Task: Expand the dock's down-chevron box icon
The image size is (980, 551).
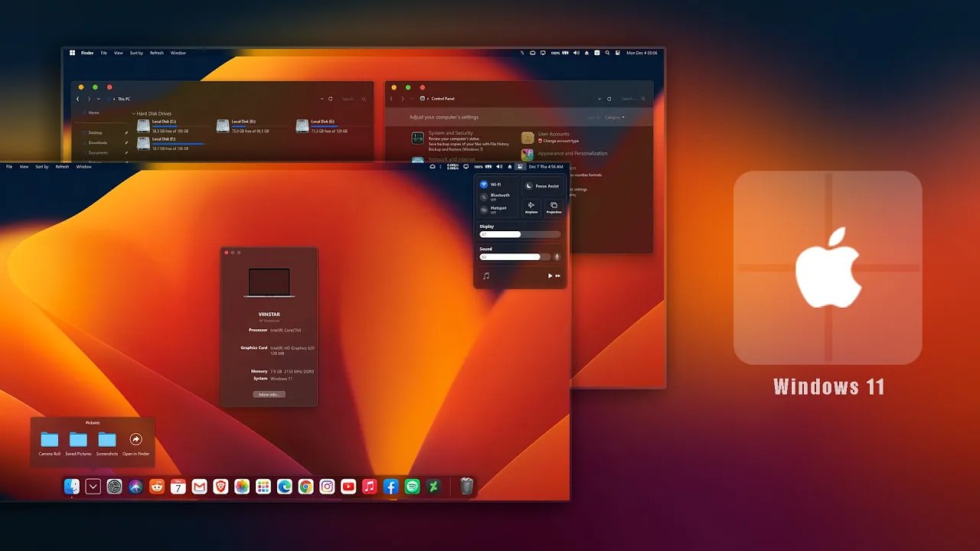Action: click(x=93, y=487)
